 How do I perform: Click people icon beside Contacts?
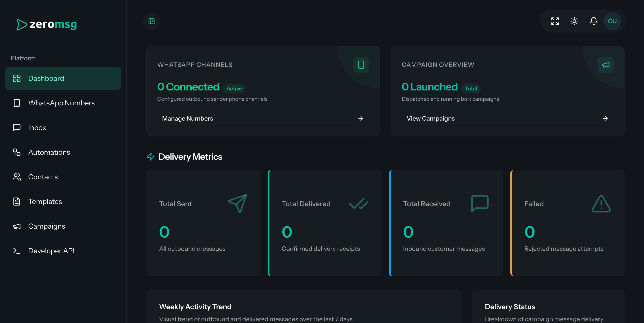click(x=17, y=177)
